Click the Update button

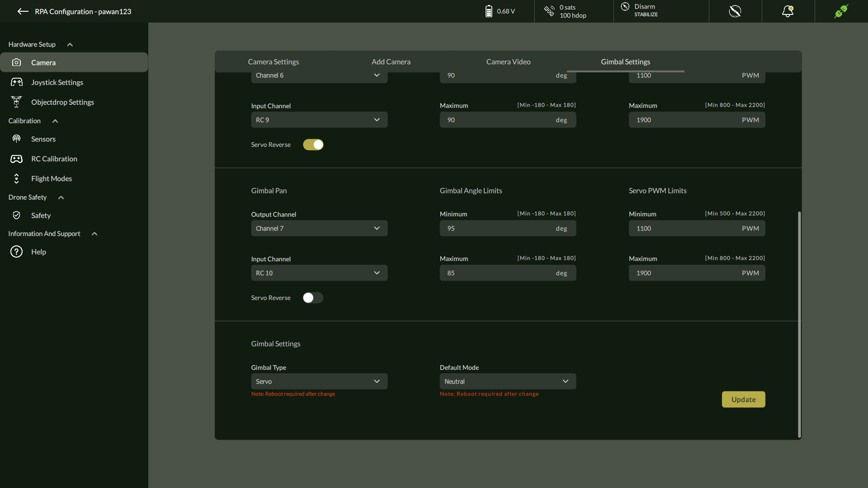coord(743,399)
